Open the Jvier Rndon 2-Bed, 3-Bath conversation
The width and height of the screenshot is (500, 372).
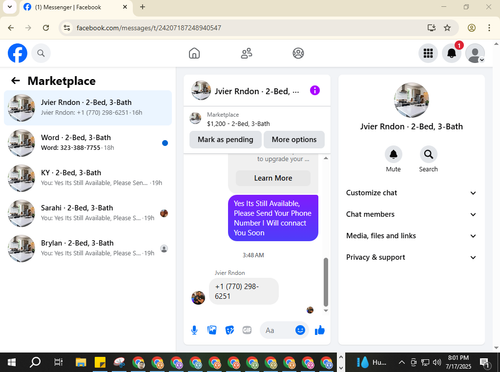pyautogui.click(x=88, y=108)
